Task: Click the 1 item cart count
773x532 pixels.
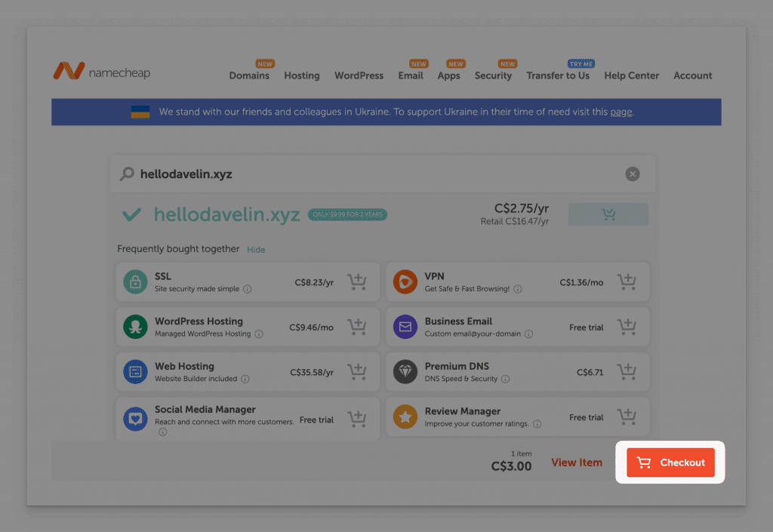Action: click(521, 454)
